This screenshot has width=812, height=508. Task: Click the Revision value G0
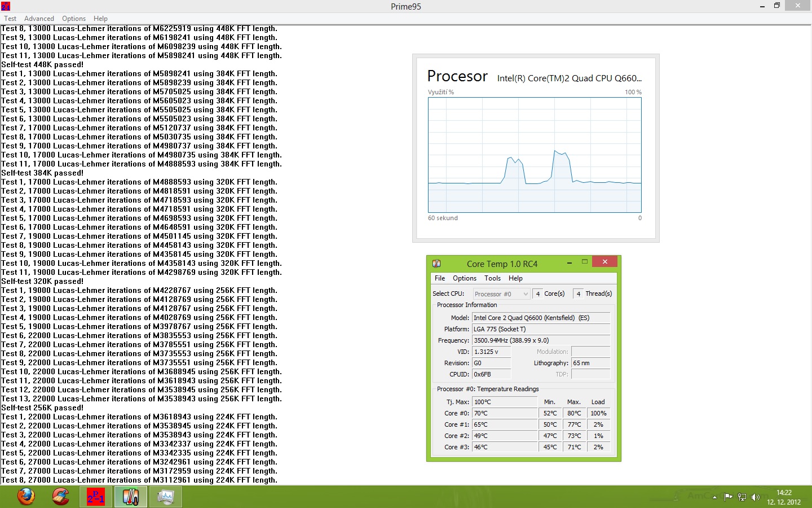point(492,363)
